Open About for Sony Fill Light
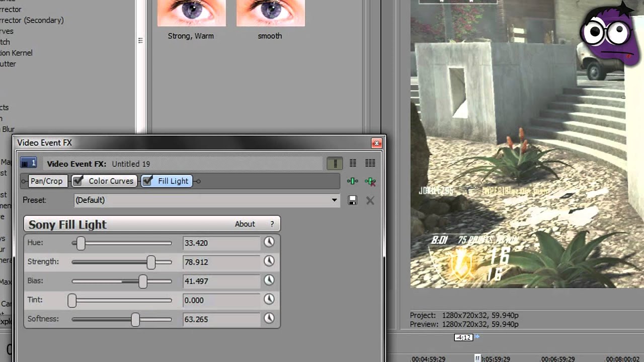The width and height of the screenshot is (644, 362). point(245,224)
